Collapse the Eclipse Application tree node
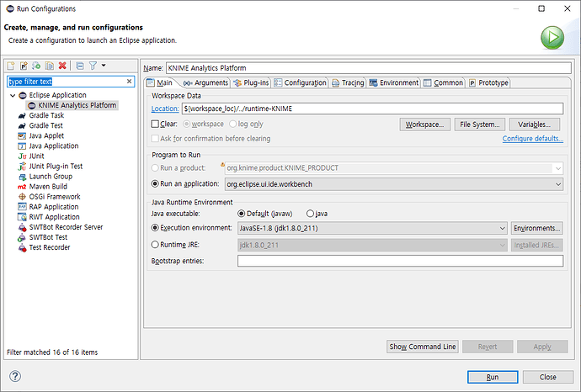The width and height of the screenshot is (581, 392). 13,96
